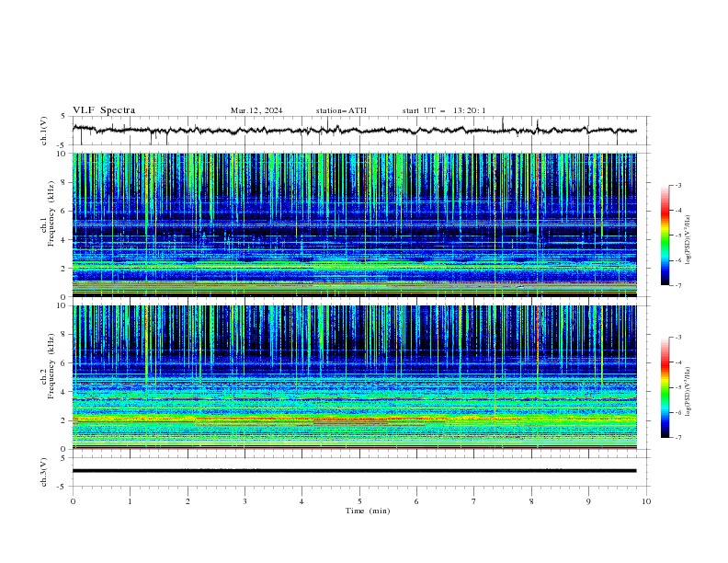Click the 'ch.3(V)' axis label

44,473
